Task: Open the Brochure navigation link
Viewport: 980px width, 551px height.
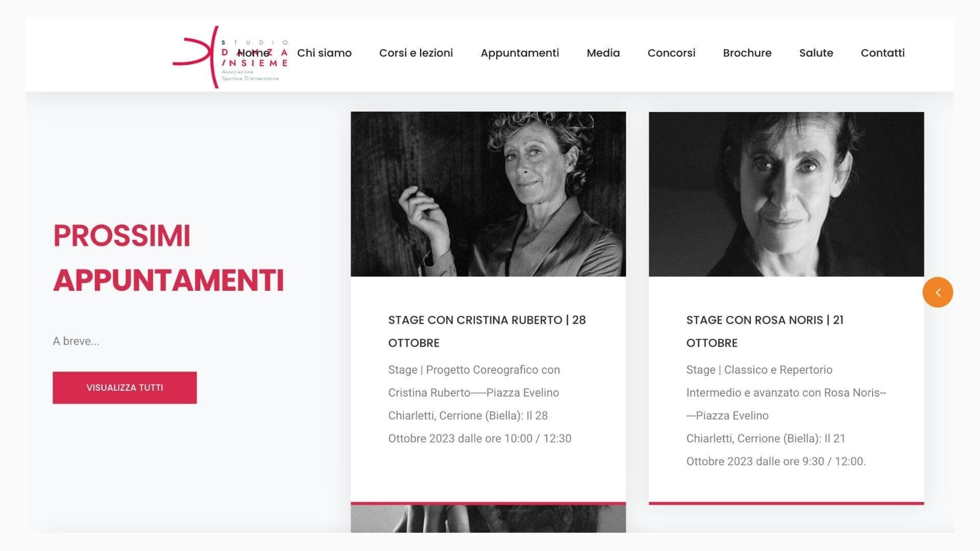Action: [747, 53]
